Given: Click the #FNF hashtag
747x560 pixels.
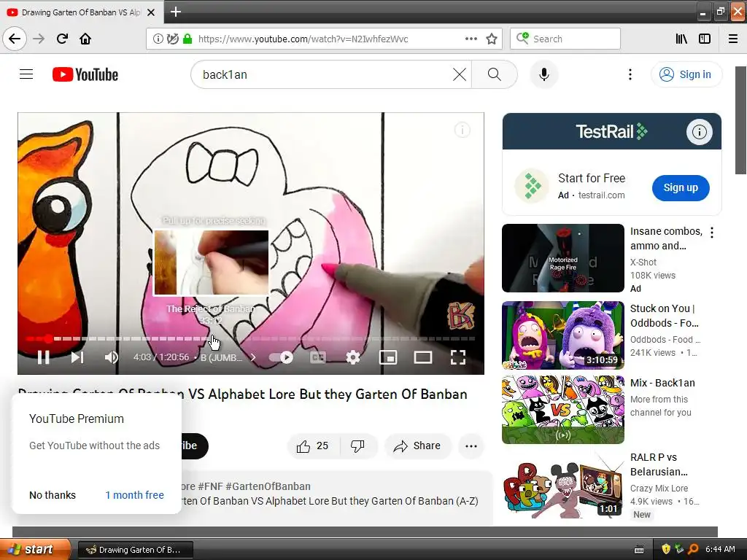Looking at the screenshot, I should (x=209, y=486).
